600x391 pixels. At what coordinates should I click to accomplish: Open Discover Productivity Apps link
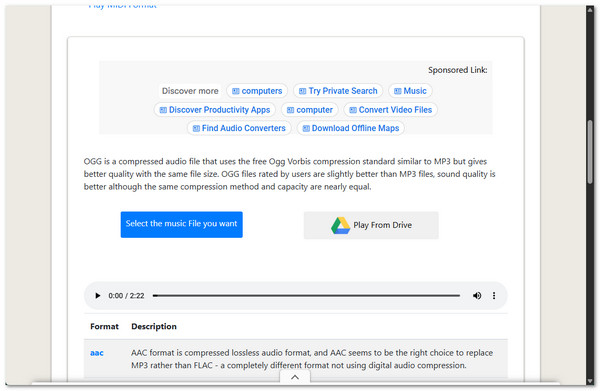coord(215,110)
